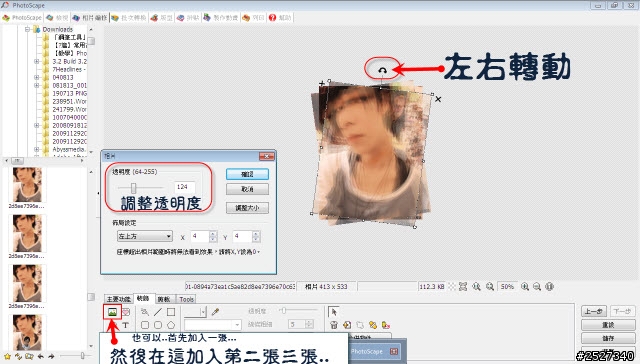Viewport: 640px width, 364px height.
Task: Select the pentagon polygon shape tool
Action: (171, 325)
